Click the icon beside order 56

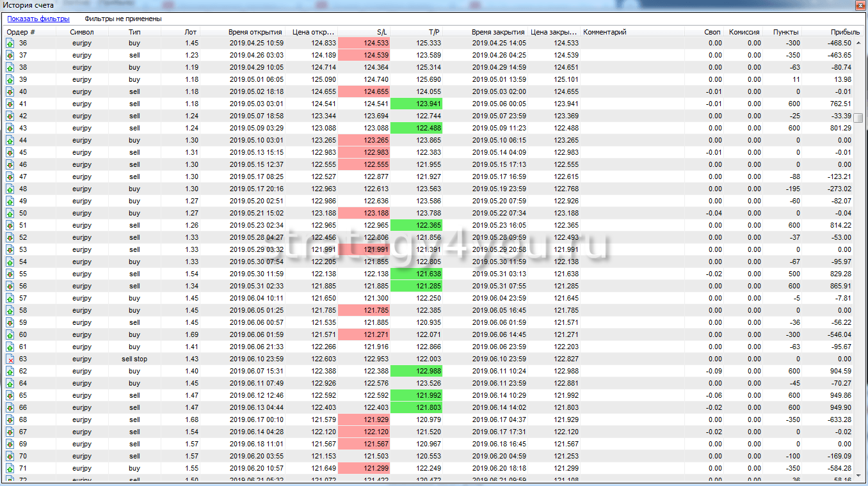[10, 286]
